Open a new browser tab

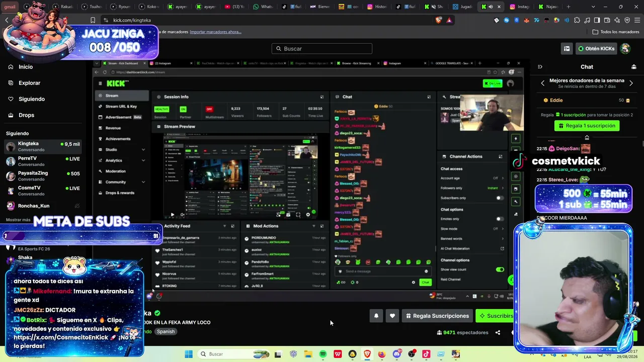click(x=569, y=7)
